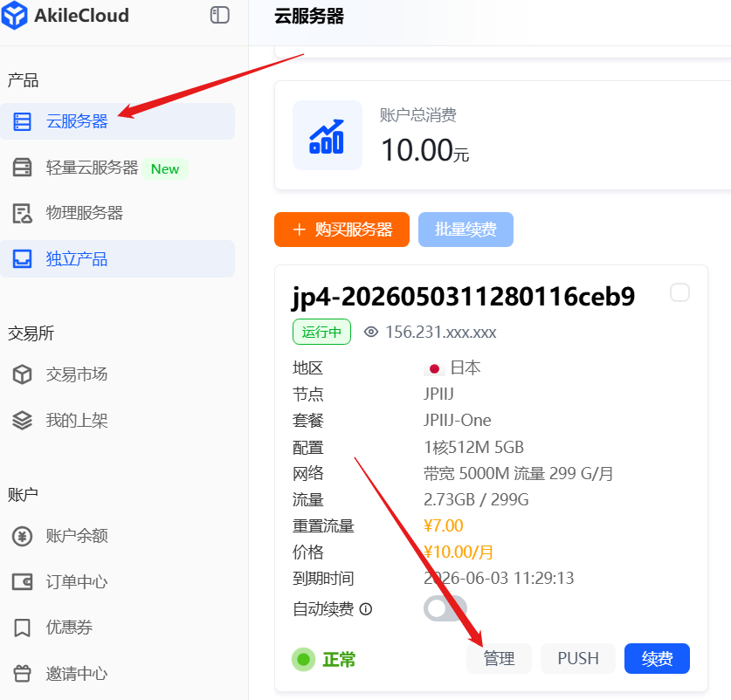Click the 物理服务器 sidebar icon

click(22, 214)
